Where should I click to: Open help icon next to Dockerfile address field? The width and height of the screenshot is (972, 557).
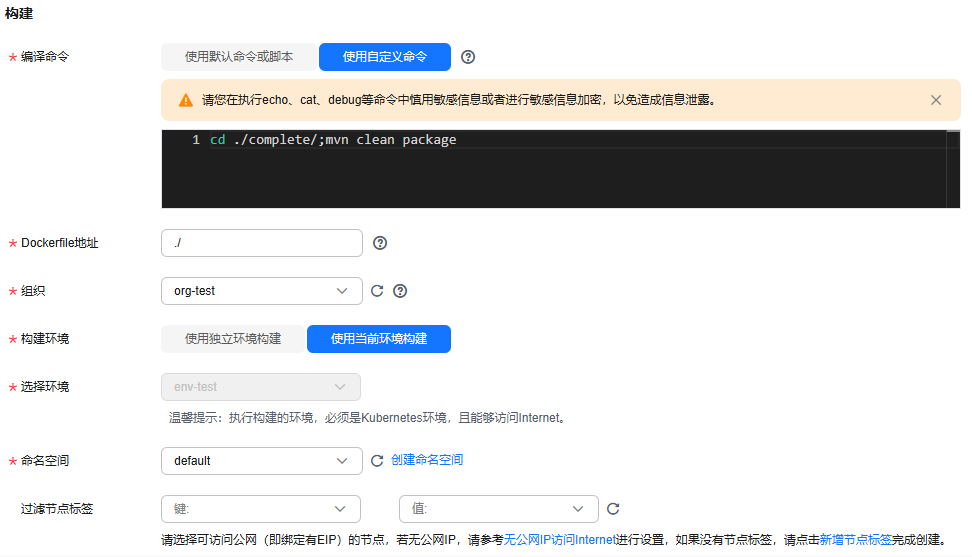coord(380,243)
